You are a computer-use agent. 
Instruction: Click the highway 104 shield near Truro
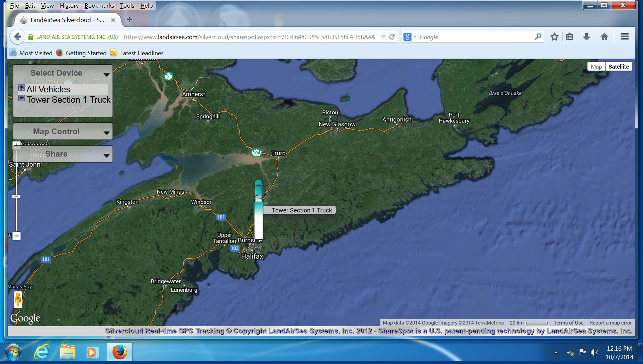coord(257,153)
